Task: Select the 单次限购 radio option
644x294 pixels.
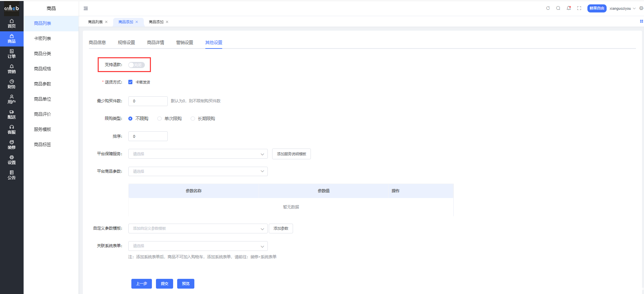Action: (160, 119)
